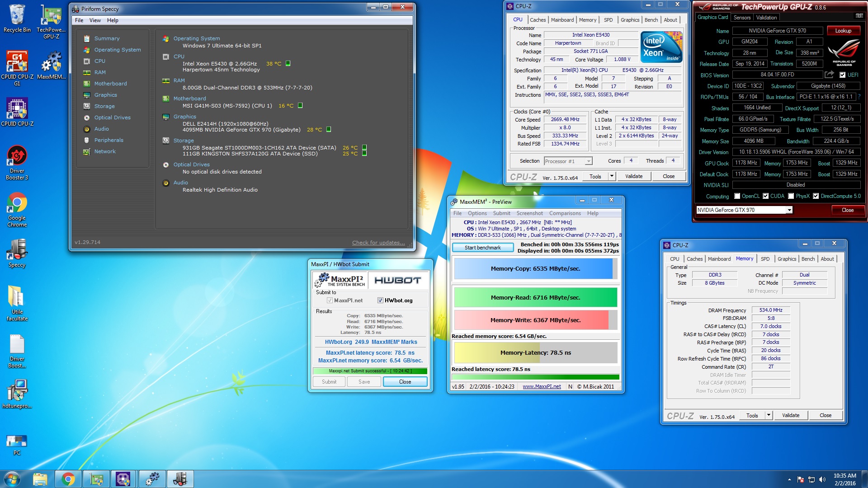Click PCI-E bus interface question mark in GPU-Z
Viewport: 868px width, 488px height.
859,97
